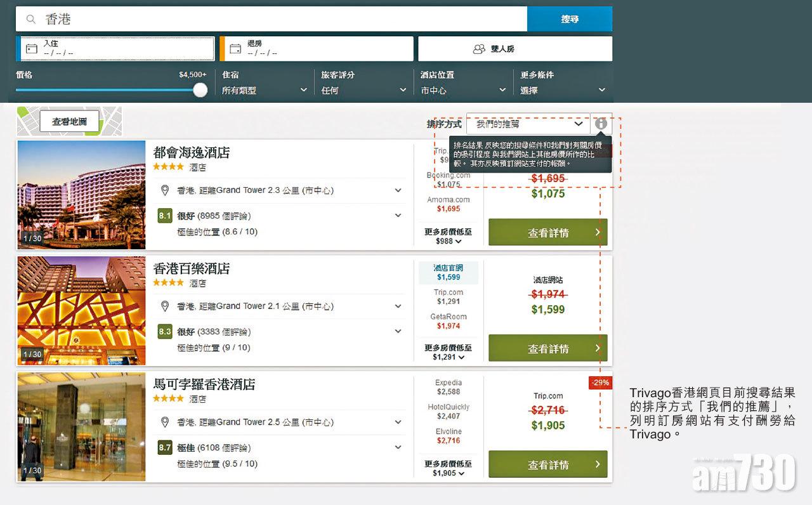Open the 旅客評分 guest rating dropdown
The width and height of the screenshot is (812, 505).
tap(363, 90)
